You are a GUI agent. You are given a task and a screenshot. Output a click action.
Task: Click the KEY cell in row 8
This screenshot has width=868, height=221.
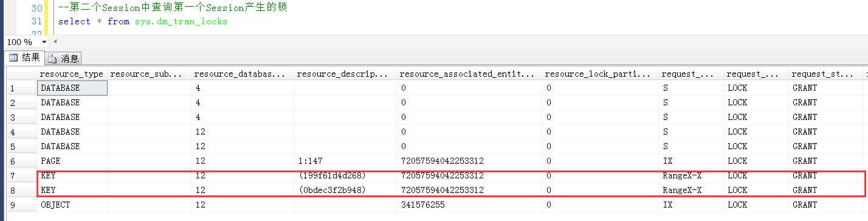[72, 191]
